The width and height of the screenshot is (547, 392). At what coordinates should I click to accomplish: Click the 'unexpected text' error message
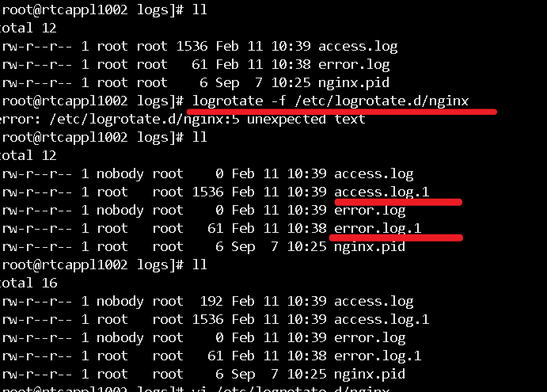[306, 120]
